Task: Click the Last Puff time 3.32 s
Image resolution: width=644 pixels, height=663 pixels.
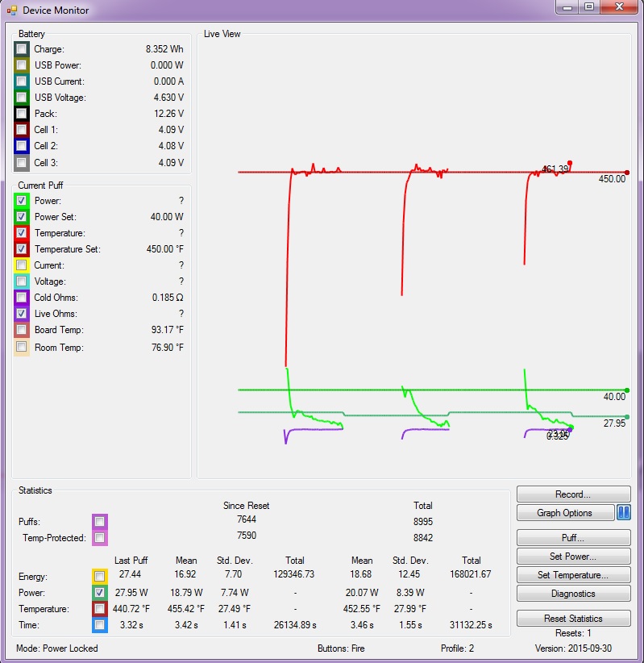Action: tap(131, 625)
